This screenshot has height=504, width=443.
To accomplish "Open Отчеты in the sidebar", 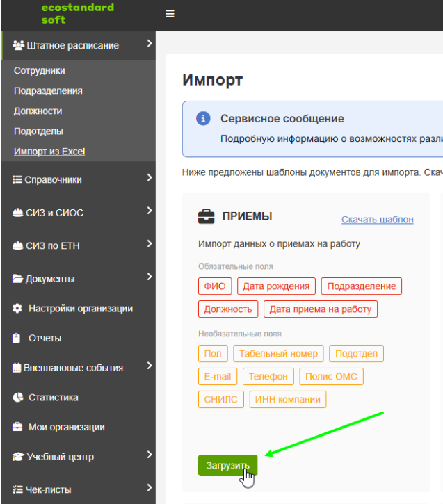I will coord(45,338).
